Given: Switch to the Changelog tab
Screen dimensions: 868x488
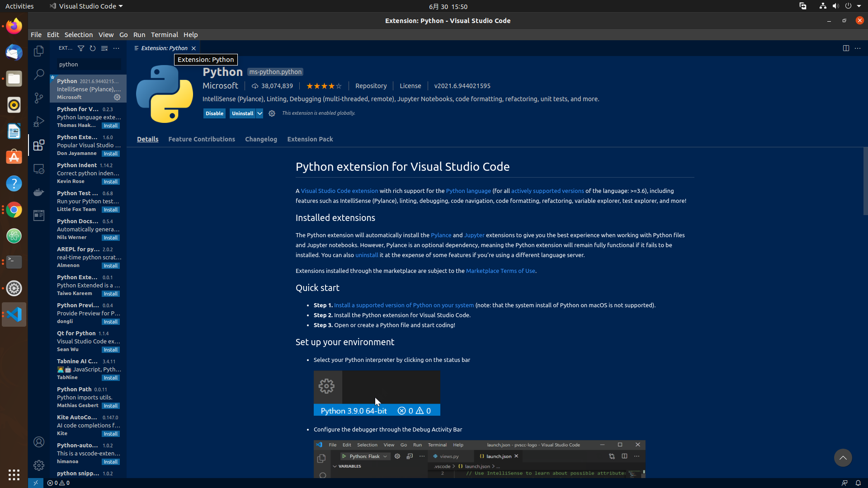Looking at the screenshot, I should point(261,139).
